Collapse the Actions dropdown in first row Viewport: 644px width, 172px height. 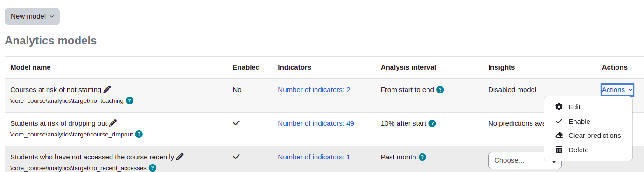point(617,90)
